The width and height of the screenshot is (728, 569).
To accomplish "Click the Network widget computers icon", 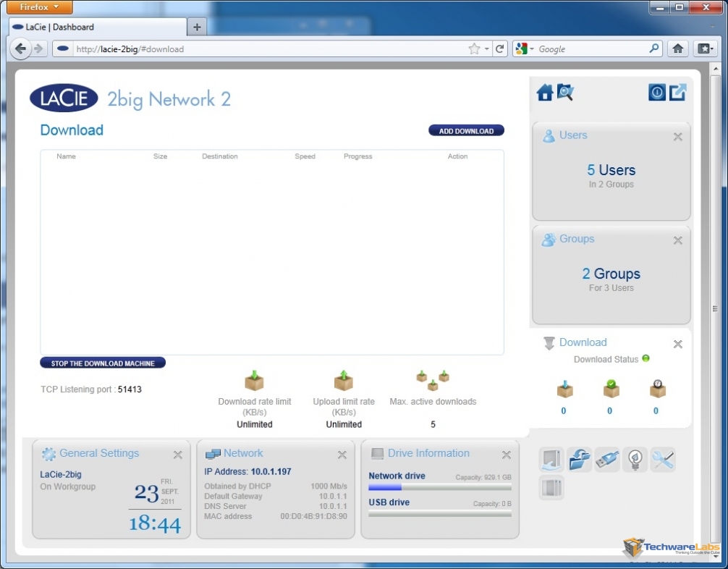I will click(x=213, y=454).
